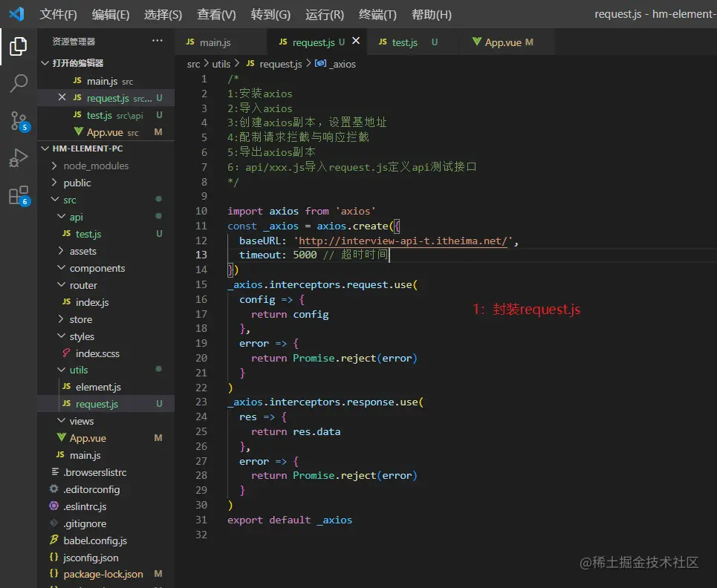Click braces icon beside package-lock.json
The image size is (717, 588).
(54, 573)
